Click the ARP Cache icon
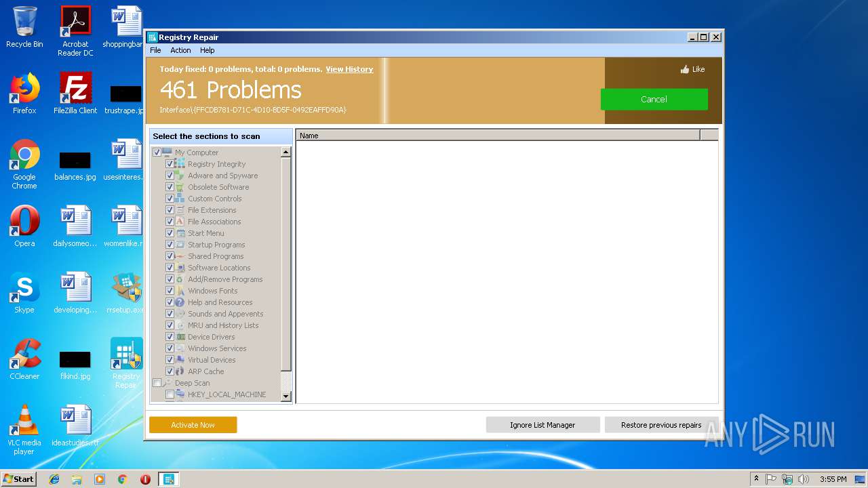Viewport: 868px width, 488px height. (180, 371)
